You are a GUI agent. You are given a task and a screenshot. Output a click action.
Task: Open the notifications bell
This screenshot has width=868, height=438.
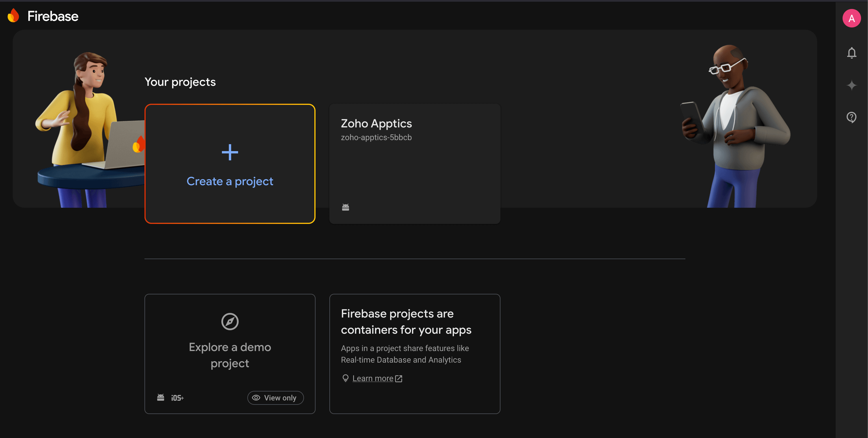tap(852, 53)
